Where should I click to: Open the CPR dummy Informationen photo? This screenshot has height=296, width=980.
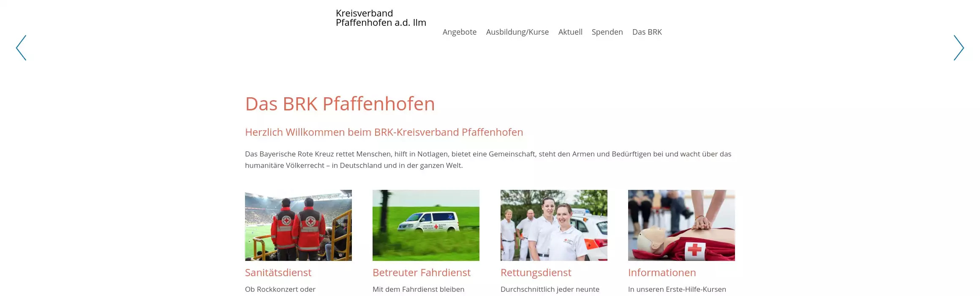click(x=681, y=225)
